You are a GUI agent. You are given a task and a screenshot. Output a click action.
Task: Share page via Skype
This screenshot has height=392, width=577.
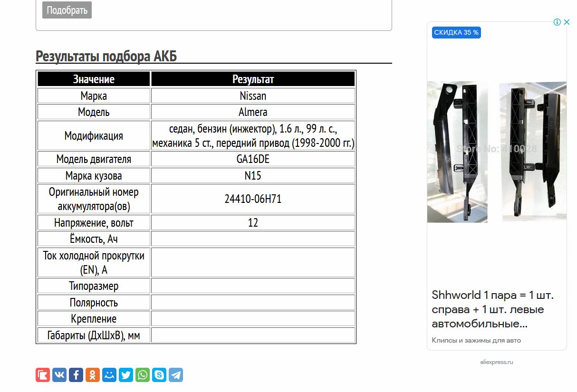pos(159,375)
